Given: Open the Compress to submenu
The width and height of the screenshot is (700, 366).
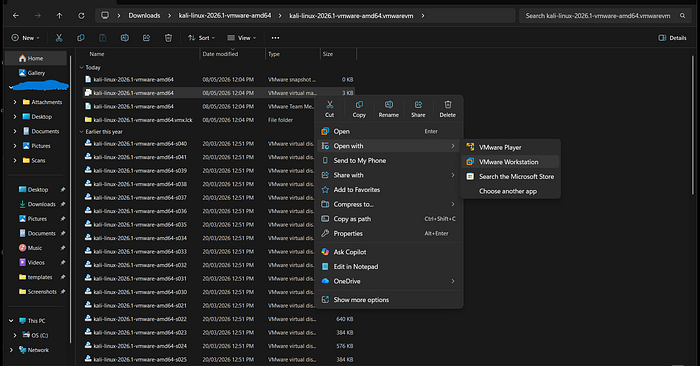Looking at the screenshot, I should click(x=388, y=204).
